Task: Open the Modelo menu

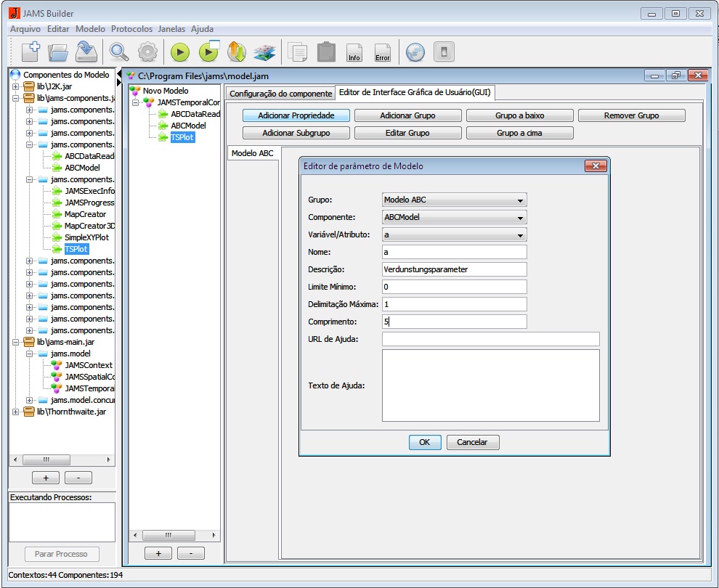Action: pos(90,29)
